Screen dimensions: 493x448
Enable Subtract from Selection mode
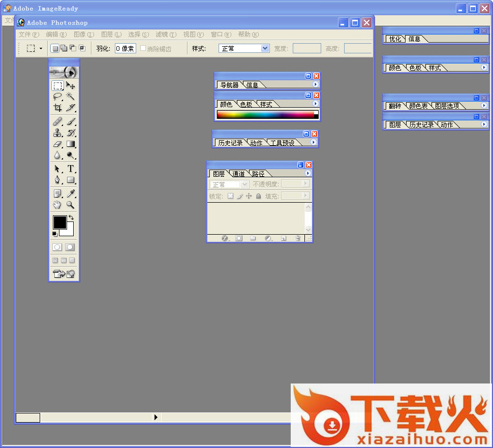pyautogui.click(x=73, y=48)
